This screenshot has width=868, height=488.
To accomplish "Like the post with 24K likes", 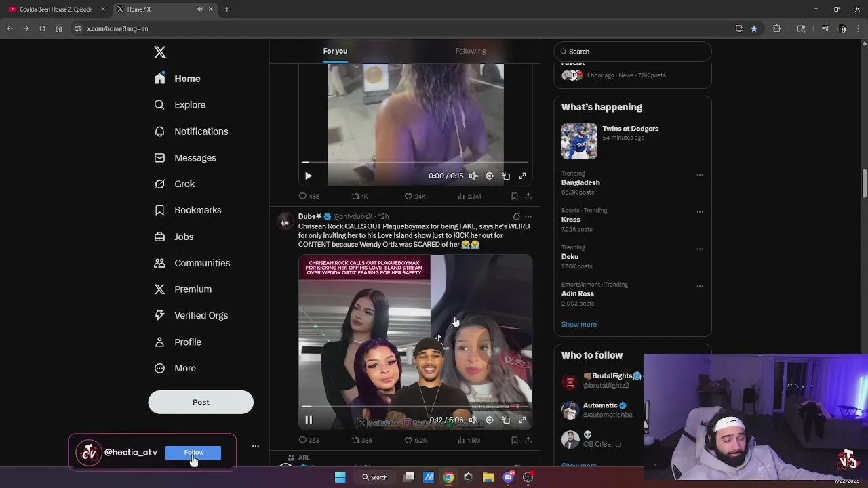I will pos(415,197).
